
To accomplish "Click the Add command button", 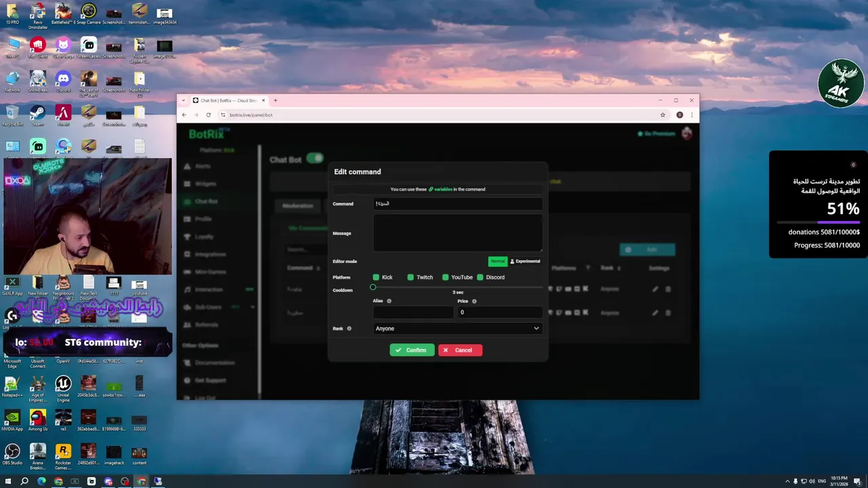I will tap(647, 249).
